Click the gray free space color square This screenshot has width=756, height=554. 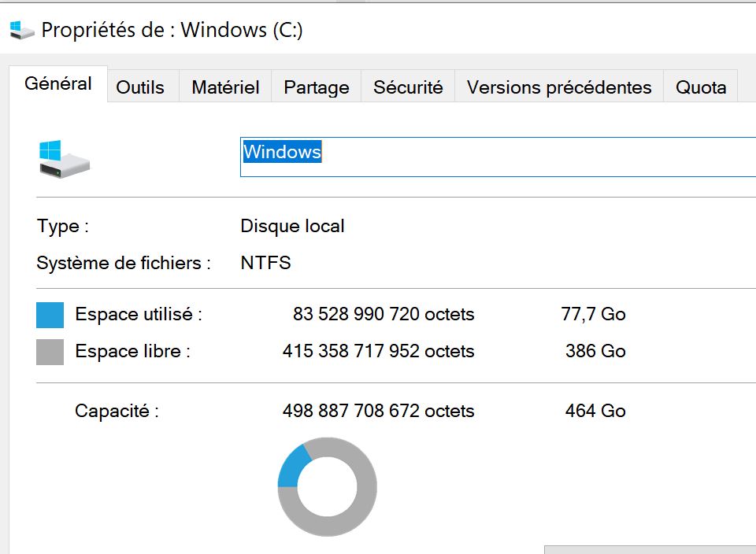coord(50,352)
